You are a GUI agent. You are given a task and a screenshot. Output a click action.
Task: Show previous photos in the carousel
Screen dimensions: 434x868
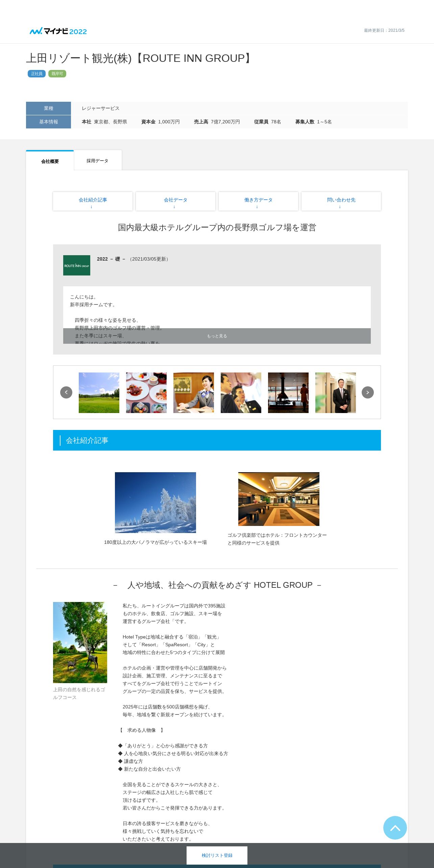[66, 392]
